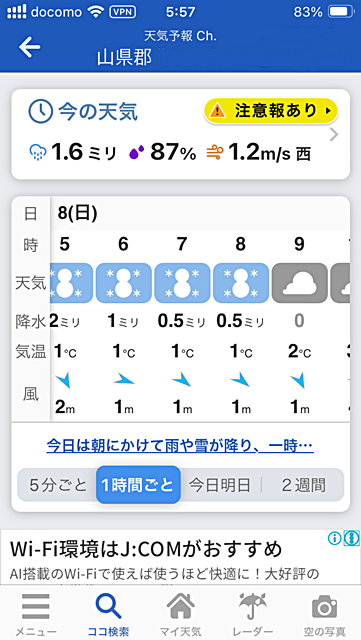Switch to the 今日明日 forecast view
This screenshot has height=640, width=361.
(220, 485)
